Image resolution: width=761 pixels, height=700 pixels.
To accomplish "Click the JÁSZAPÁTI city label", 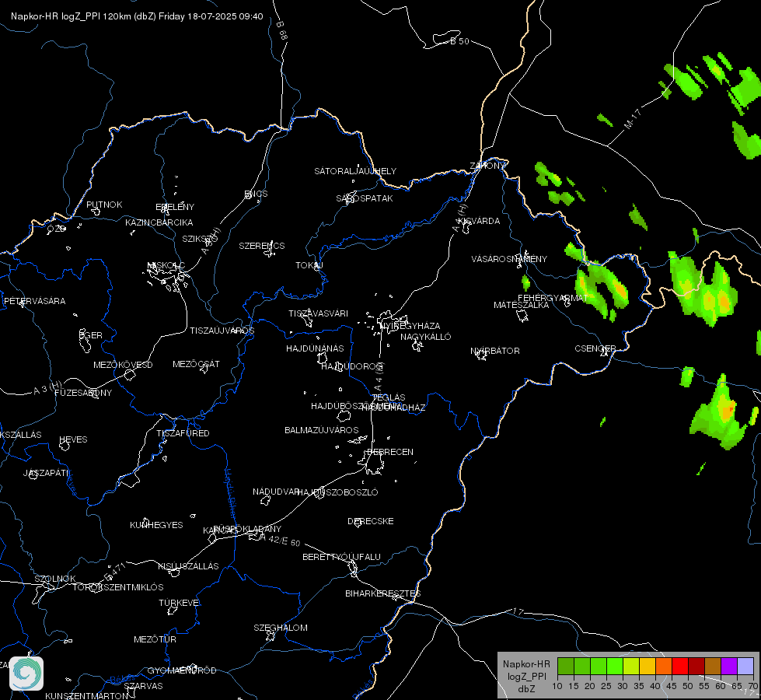I will [x=46, y=473].
